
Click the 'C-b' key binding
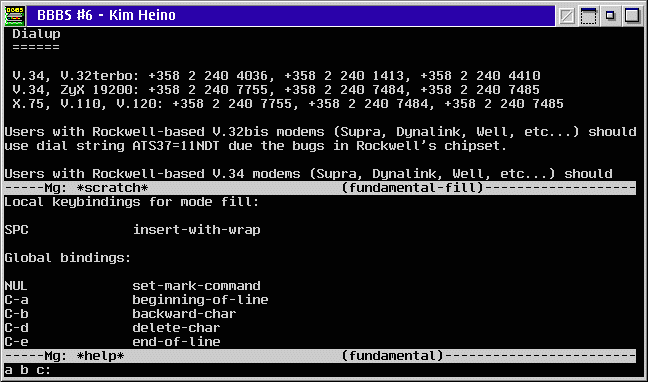tap(17, 314)
